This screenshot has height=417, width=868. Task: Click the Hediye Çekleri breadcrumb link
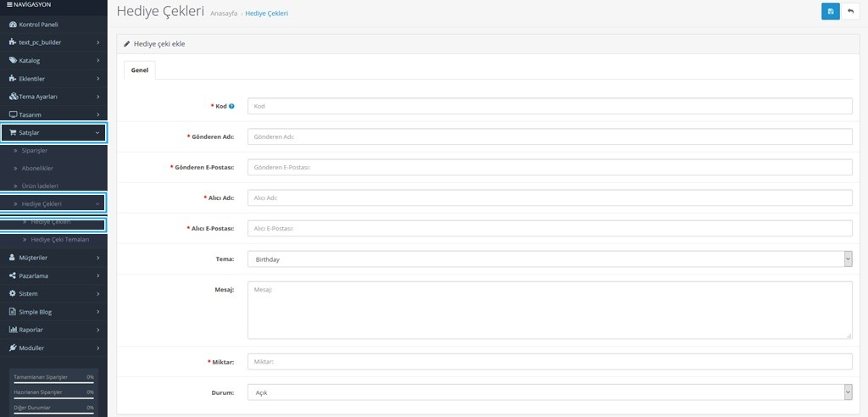pos(265,14)
